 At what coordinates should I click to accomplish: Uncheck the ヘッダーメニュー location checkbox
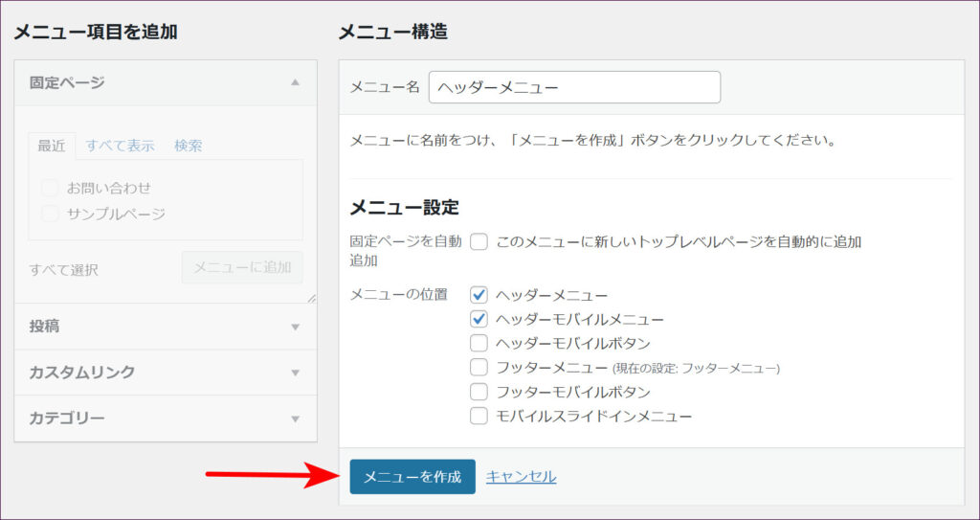[x=479, y=295]
